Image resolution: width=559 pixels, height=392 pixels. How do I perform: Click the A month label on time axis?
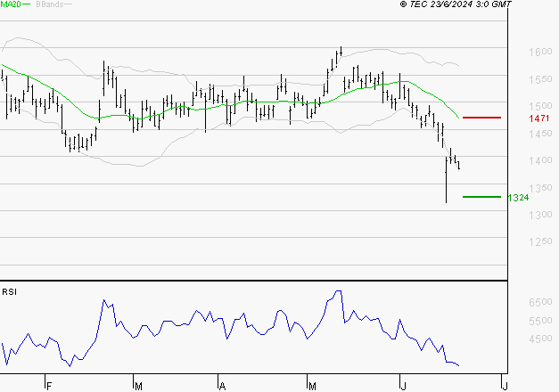pos(223,387)
